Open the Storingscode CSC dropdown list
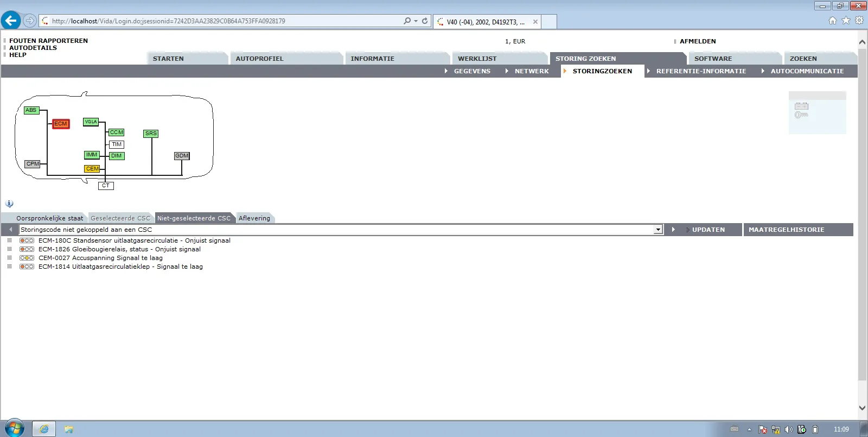Viewport: 868px width, 437px height. point(658,230)
